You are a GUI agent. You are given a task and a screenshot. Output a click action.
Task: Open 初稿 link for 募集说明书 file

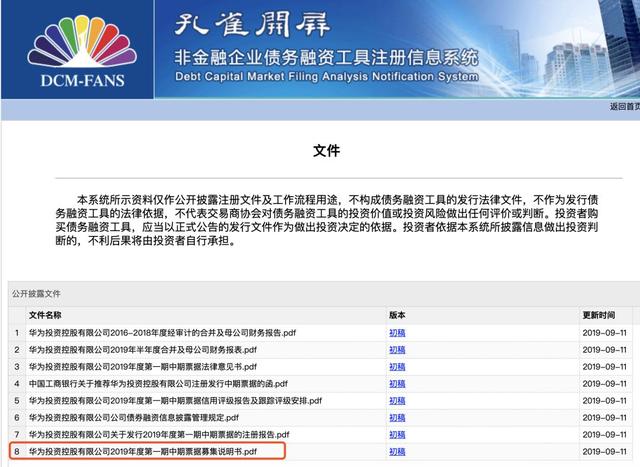(397, 451)
